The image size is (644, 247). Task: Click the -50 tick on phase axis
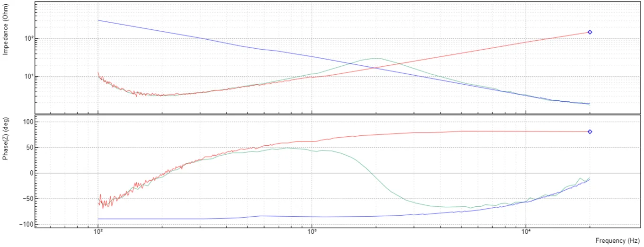tap(28, 199)
